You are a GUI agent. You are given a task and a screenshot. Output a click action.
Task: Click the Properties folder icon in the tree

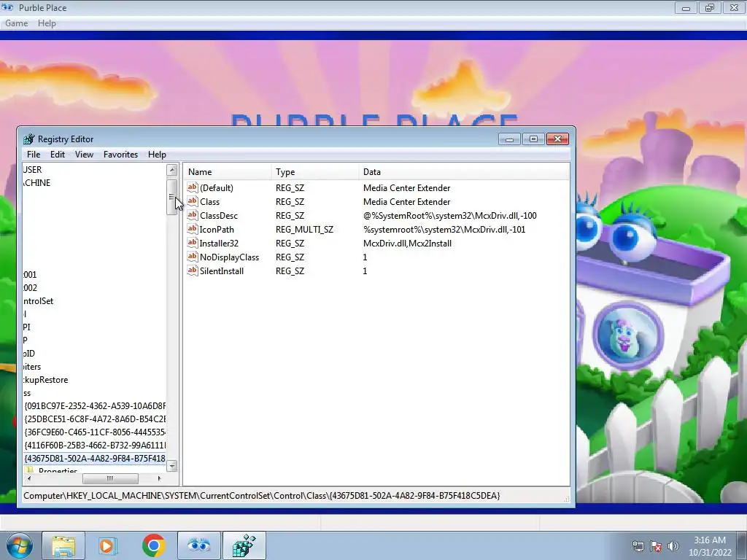point(30,470)
